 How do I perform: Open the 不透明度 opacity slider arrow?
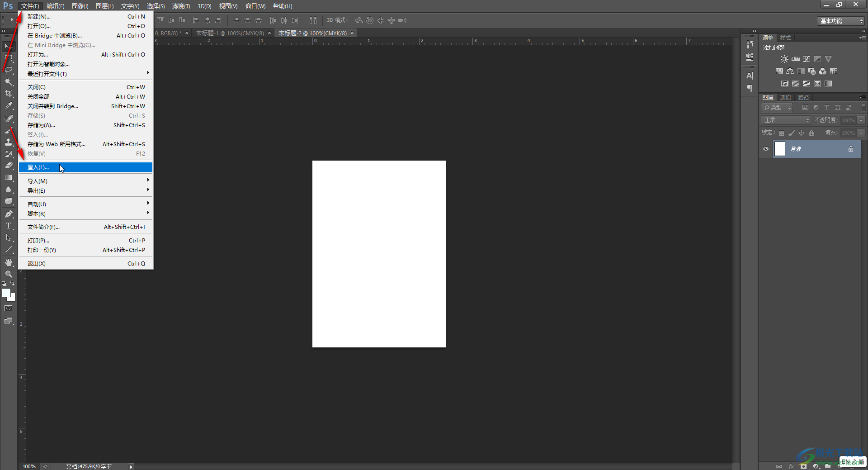pyautogui.click(x=861, y=120)
